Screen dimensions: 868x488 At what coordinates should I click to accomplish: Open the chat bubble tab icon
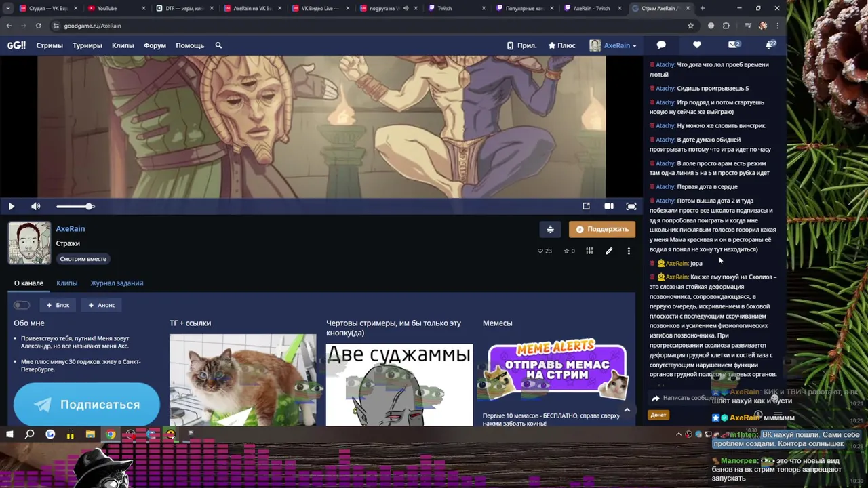coord(661,45)
